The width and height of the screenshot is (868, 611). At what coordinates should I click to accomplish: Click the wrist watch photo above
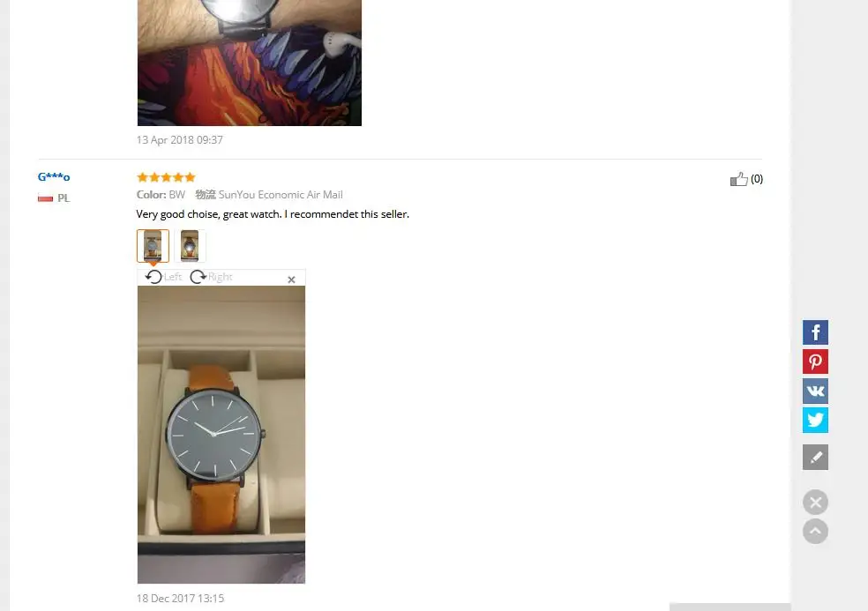tap(250, 63)
